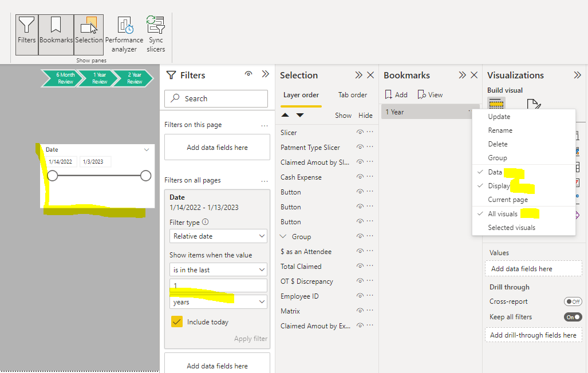
Task: Switch to Tab order tab
Action: pyautogui.click(x=353, y=95)
